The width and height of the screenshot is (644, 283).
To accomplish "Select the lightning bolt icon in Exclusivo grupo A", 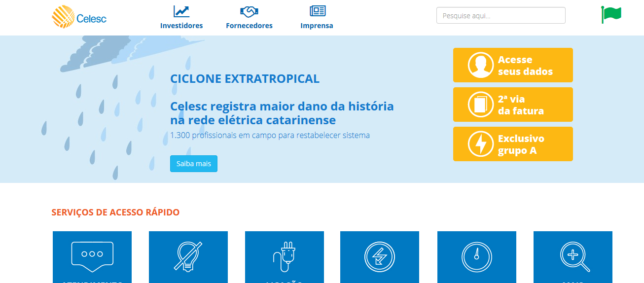I will coord(481,144).
